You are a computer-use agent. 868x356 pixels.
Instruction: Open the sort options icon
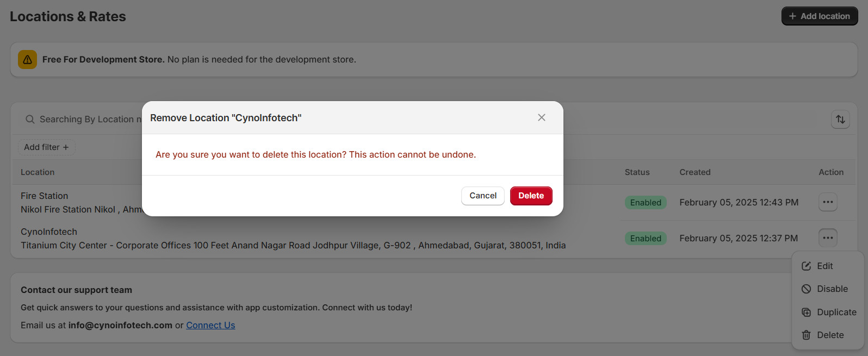[840, 119]
